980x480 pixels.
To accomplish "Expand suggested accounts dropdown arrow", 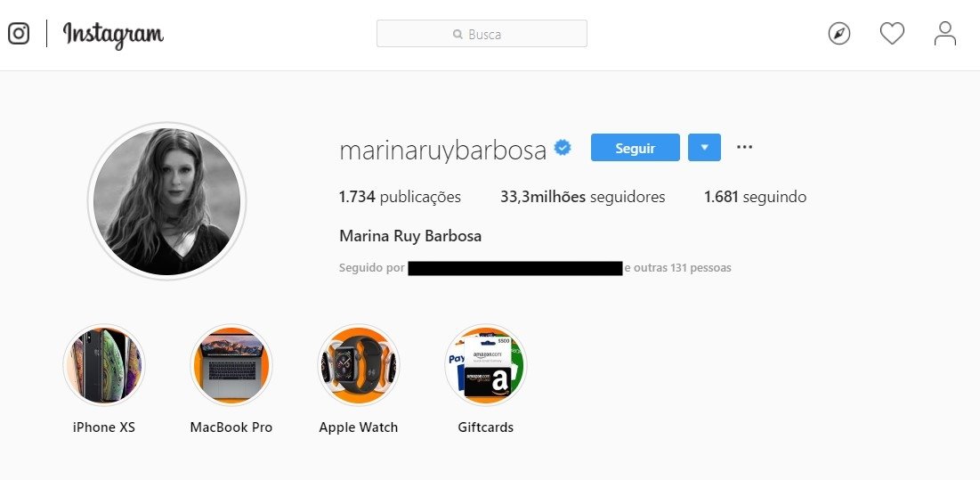I will coord(704,148).
